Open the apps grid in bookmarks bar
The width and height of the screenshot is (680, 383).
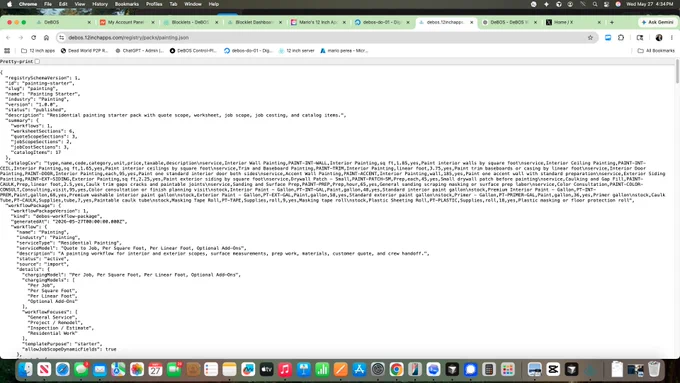[x=7, y=51]
